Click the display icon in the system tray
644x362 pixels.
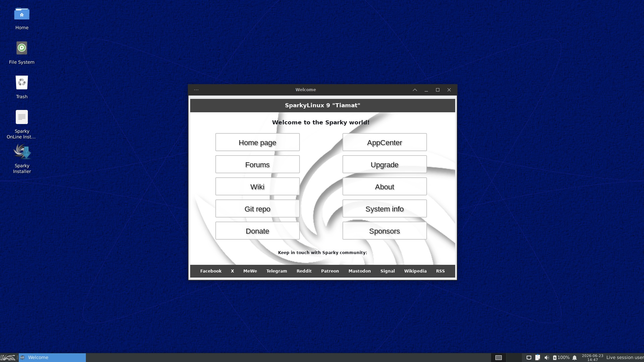(x=529, y=358)
